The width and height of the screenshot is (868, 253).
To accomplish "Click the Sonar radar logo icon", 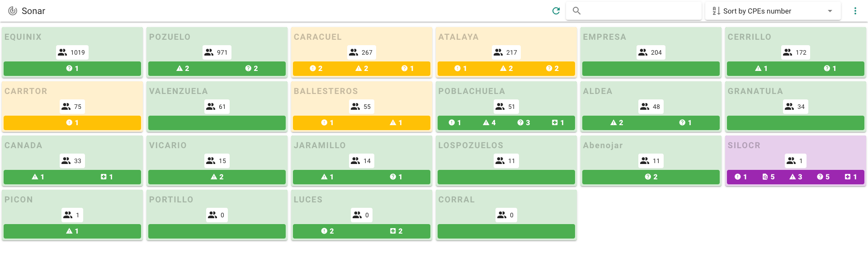I will 13,11.
